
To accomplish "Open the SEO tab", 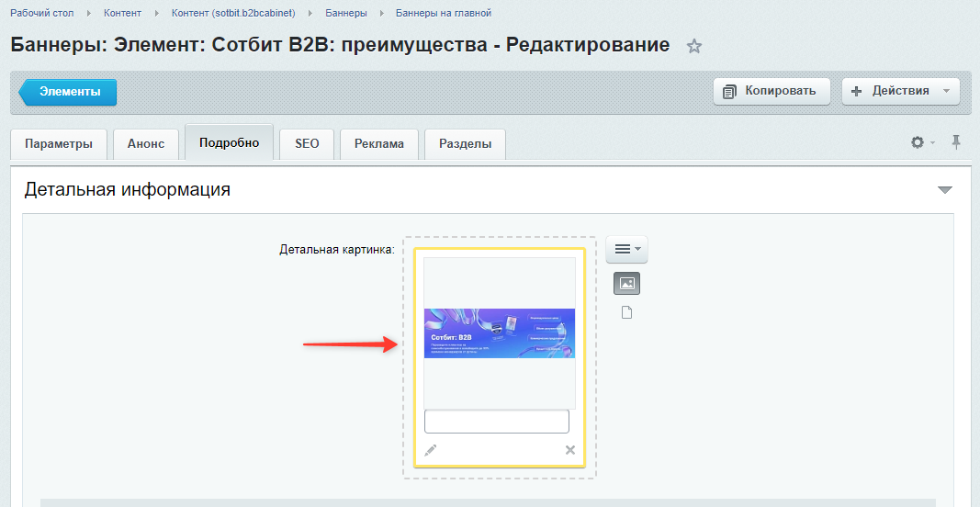I will [307, 144].
